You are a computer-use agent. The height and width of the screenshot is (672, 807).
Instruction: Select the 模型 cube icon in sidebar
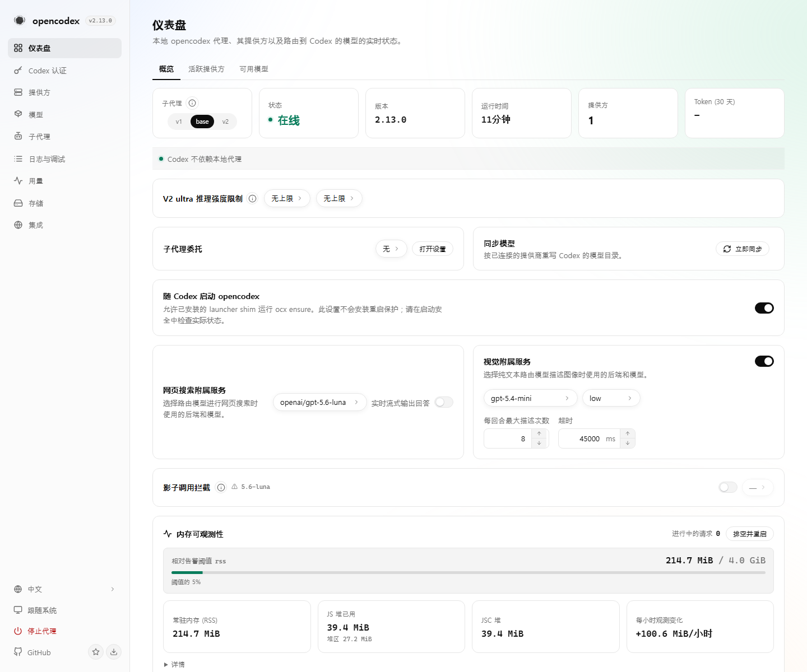pos(18,114)
